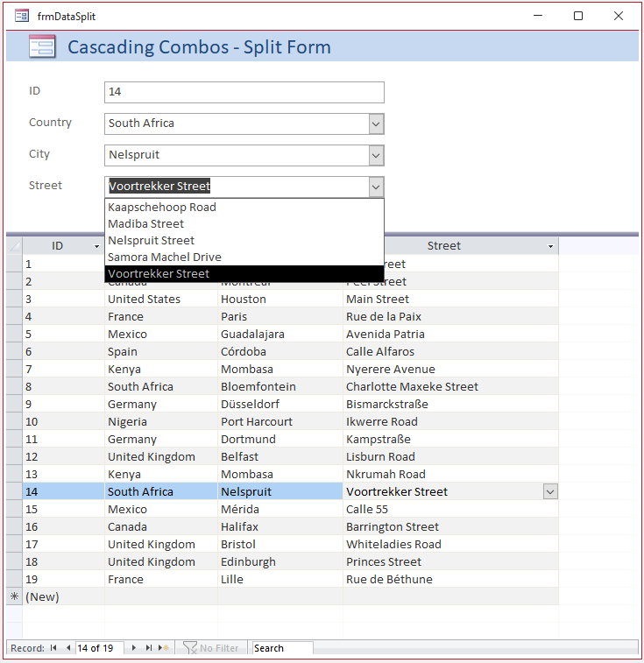Viewport: 644px width, 663px height.
Task: Click the new record asterisk row selector
Action: coord(14,596)
